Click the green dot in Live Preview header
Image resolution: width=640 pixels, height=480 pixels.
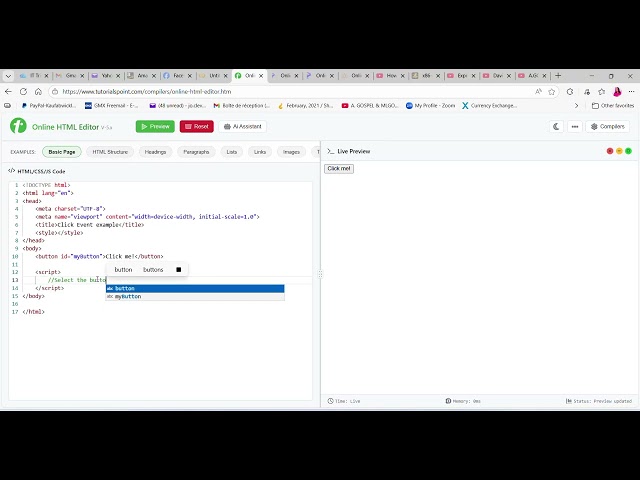pyautogui.click(x=628, y=151)
